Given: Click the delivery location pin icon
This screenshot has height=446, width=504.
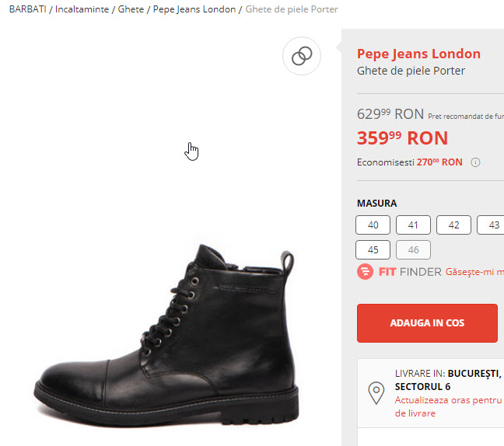Looking at the screenshot, I should coord(376,392).
